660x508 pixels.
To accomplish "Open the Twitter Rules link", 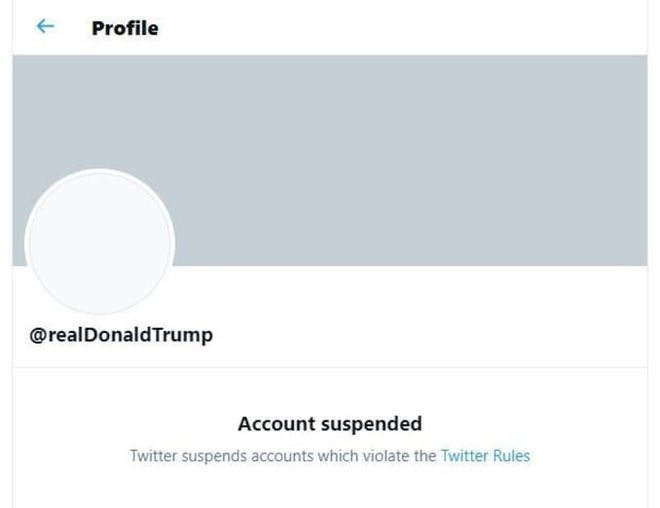I will click(x=485, y=456).
